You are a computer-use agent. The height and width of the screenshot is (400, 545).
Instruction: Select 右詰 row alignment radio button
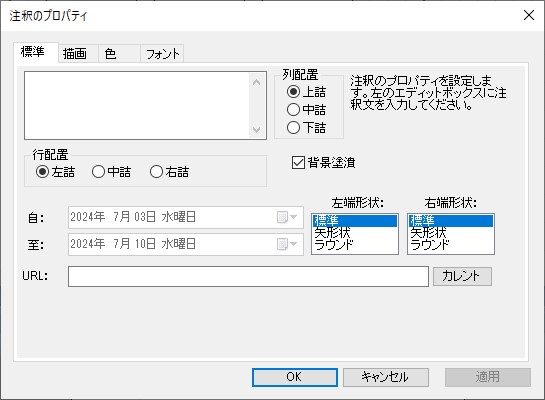tap(169, 172)
